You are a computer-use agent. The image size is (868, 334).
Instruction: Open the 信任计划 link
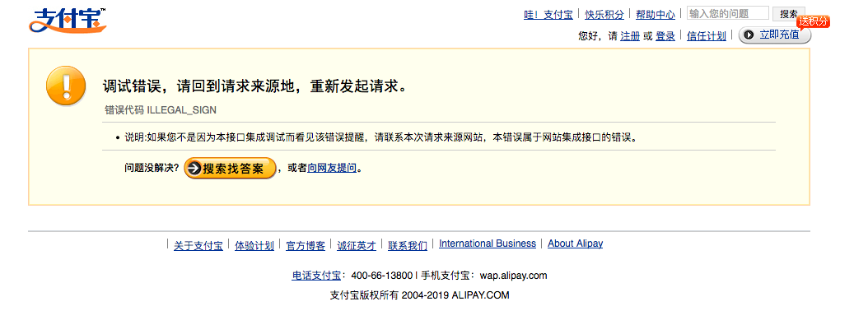(707, 36)
